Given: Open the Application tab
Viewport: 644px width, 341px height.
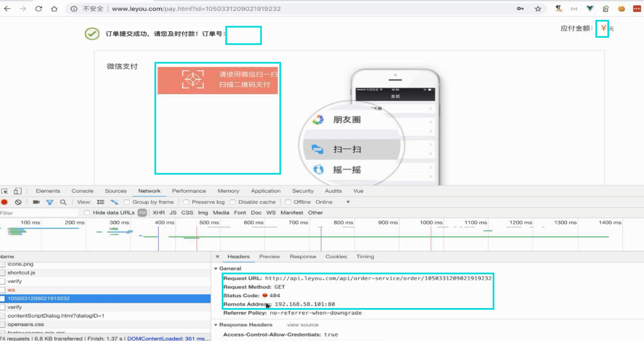Looking at the screenshot, I should 266,191.
